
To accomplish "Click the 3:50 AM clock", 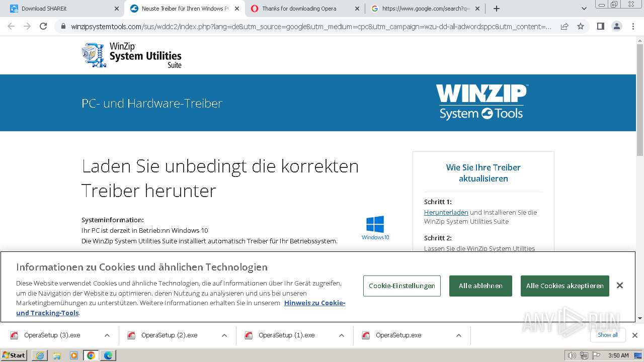I will tap(618, 355).
